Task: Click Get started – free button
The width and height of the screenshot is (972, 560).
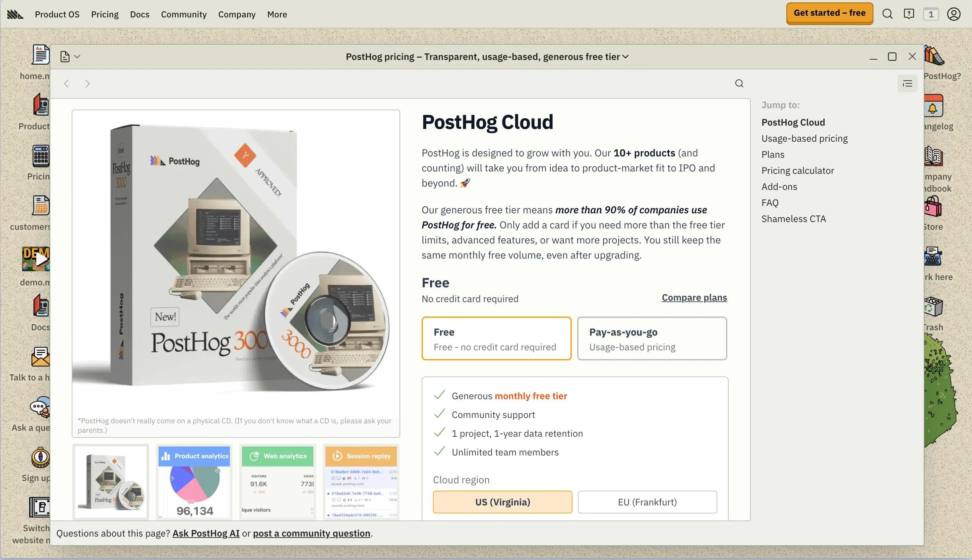Action: point(830,13)
